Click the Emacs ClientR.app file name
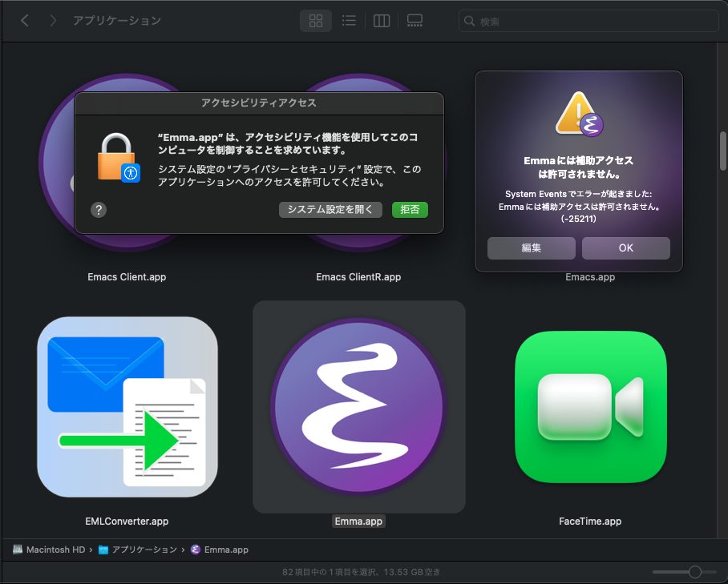 point(358,277)
